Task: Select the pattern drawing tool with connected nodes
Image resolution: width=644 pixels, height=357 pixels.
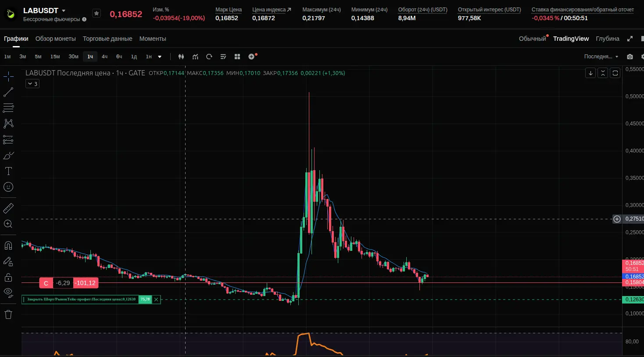Action: pos(8,124)
